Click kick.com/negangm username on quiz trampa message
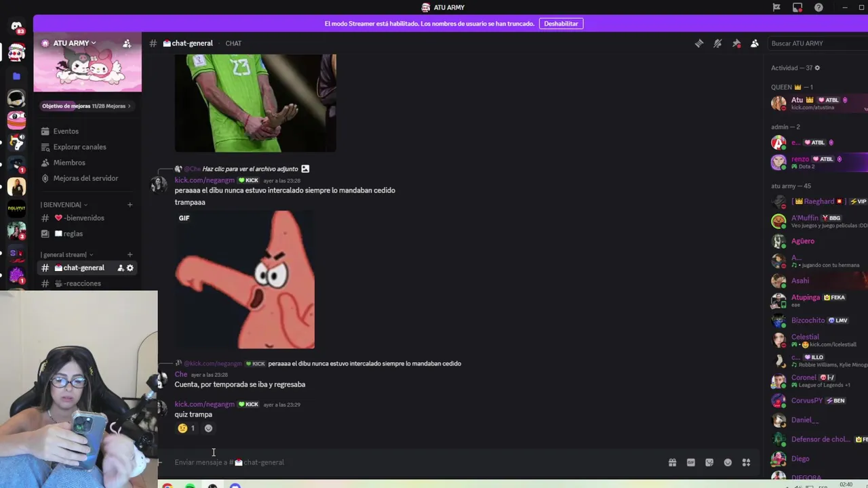 [x=204, y=404]
